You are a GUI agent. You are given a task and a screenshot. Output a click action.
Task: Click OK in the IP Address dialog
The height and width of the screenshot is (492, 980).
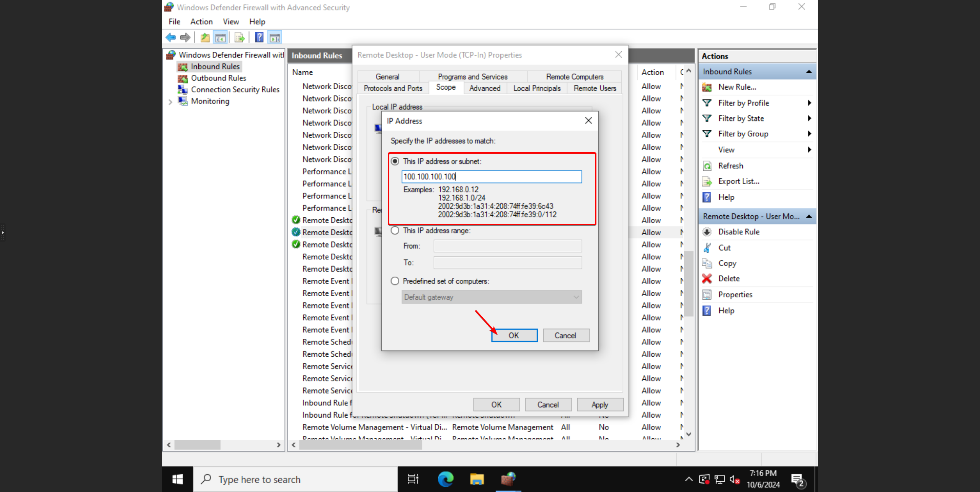click(x=514, y=335)
